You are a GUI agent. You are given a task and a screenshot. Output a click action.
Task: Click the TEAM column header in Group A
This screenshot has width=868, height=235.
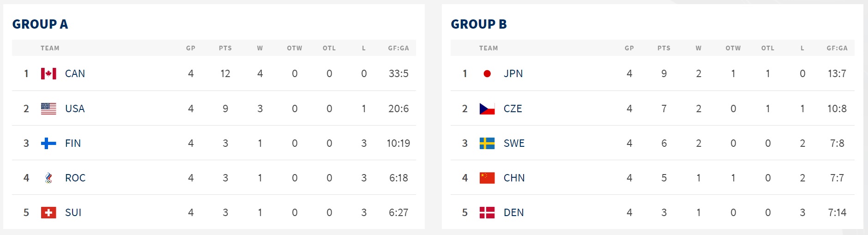(50, 48)
